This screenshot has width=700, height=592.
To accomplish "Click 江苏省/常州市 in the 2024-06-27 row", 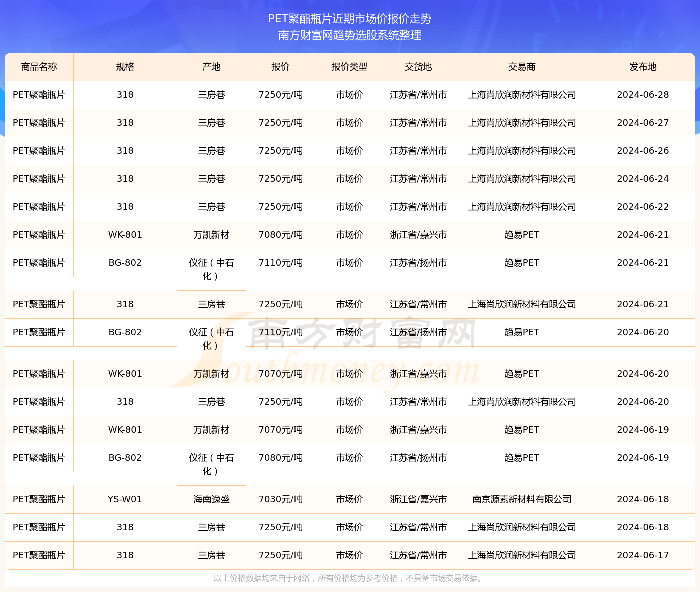I will click(x=419, y=123).
